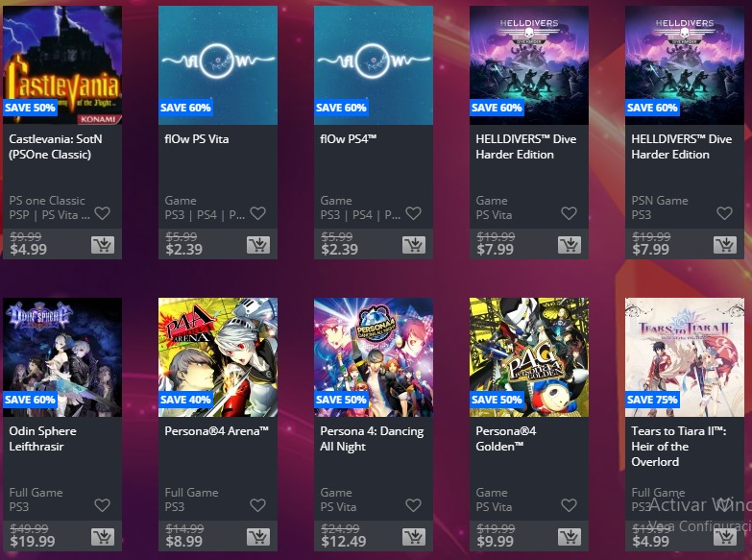Toggle wishlist heart on flOw PS Vita

258,213
